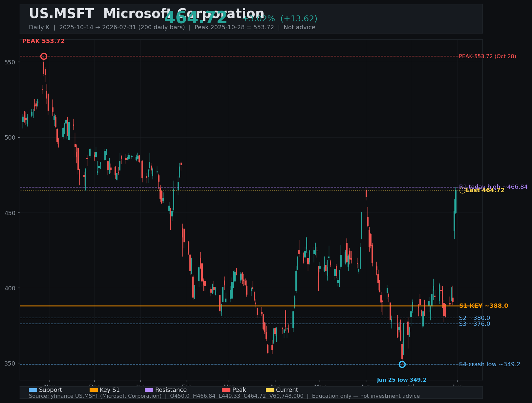The height and width of the screenshot is (403, 532).
Task: Click the red 'PEAK 553.72' label at top left
Action: [43, 41]
